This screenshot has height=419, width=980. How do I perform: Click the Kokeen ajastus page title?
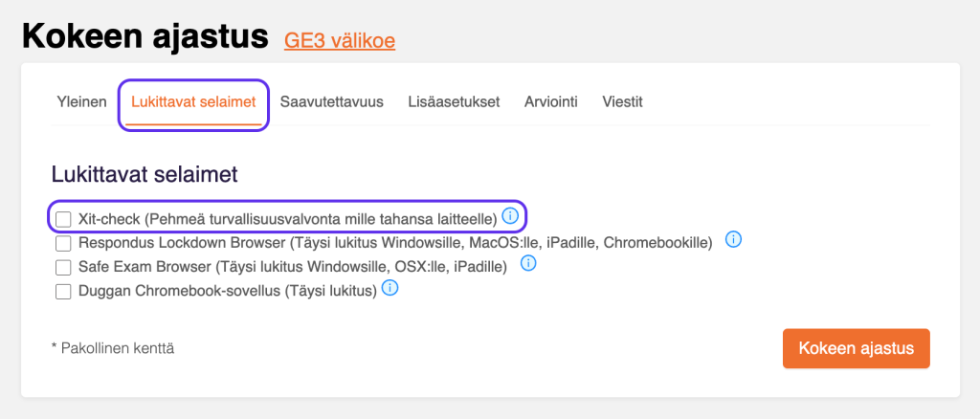tap(145, 36)
